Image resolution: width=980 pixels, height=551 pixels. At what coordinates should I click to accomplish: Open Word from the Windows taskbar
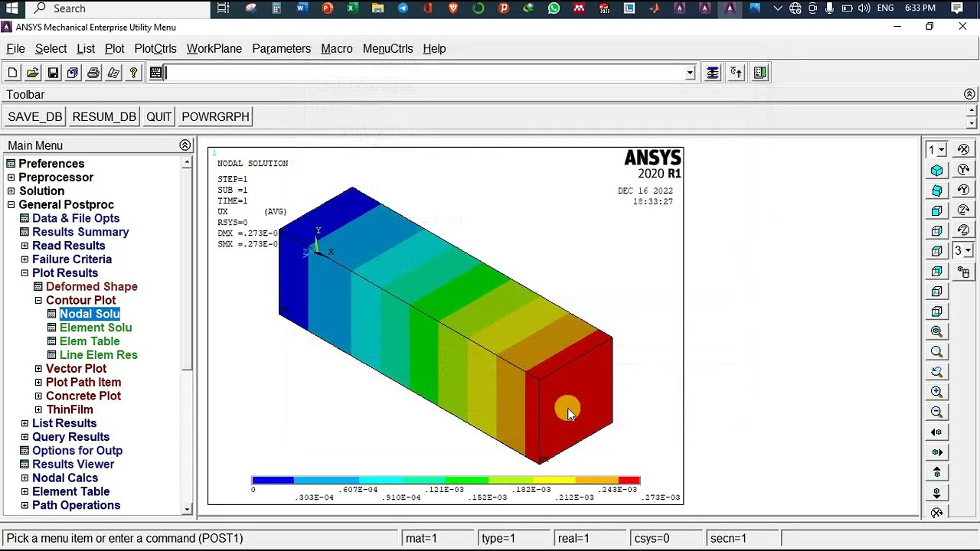pos(302,8)
